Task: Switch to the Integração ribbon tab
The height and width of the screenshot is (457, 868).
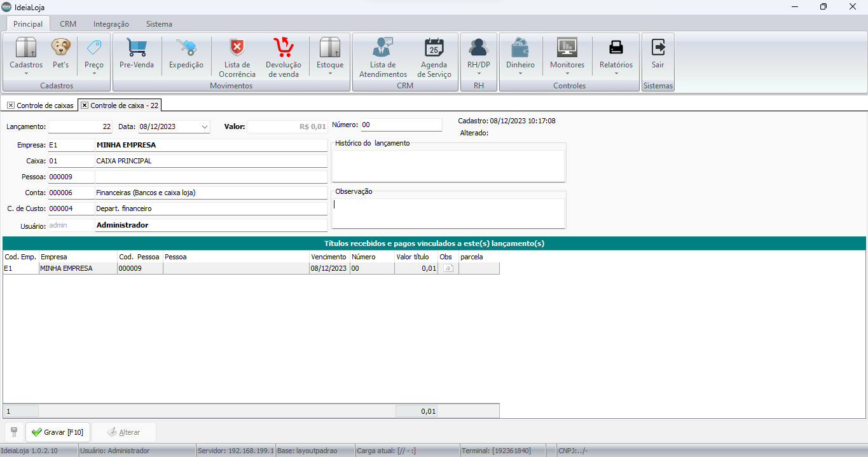Action: tap(111, 24)
